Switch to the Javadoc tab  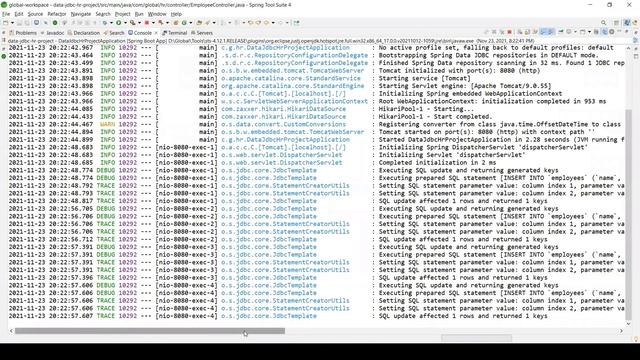52,33
